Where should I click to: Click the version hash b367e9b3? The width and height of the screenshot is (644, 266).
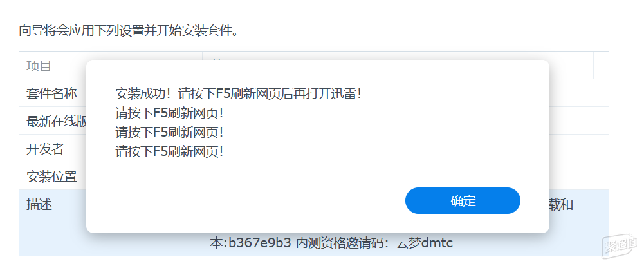259,243
